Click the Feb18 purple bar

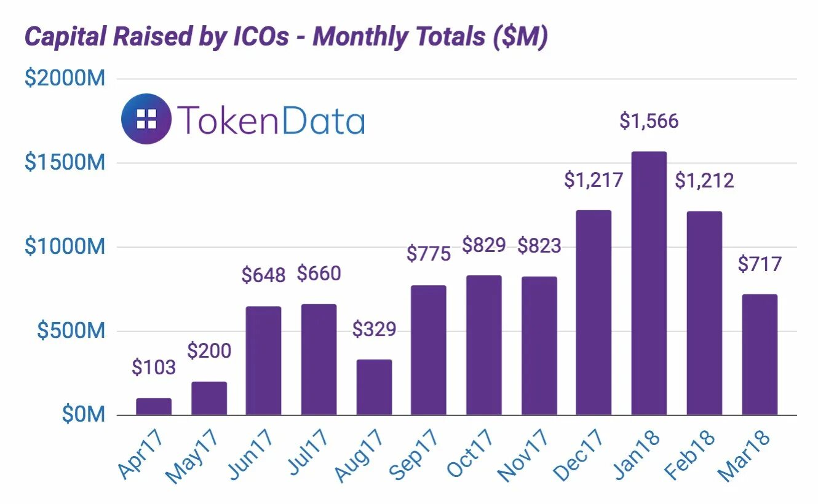pyautogui.click(x=704, y=313)
